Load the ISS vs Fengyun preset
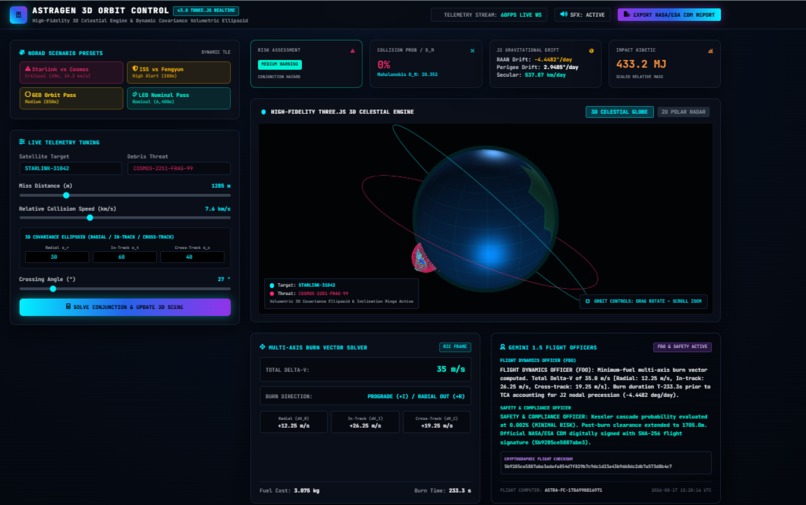Image resolution: width=806 pixels, height=505 pixels. point(179,72)
